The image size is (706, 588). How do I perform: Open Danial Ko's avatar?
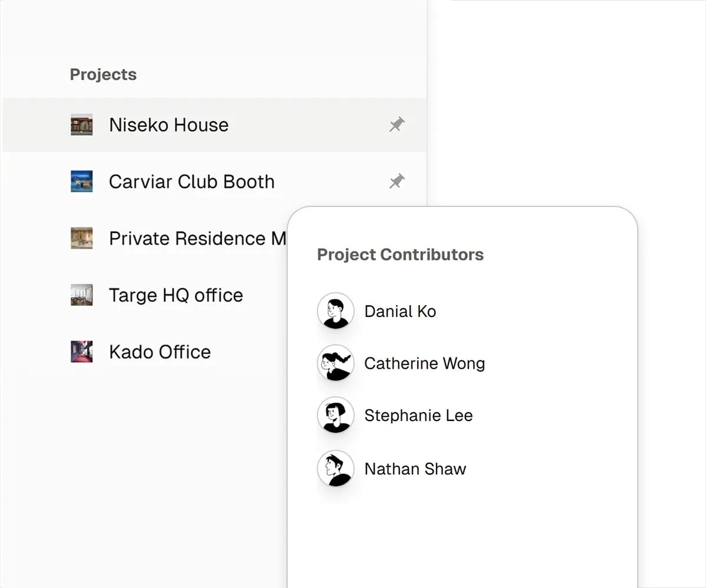pos(335,311)
